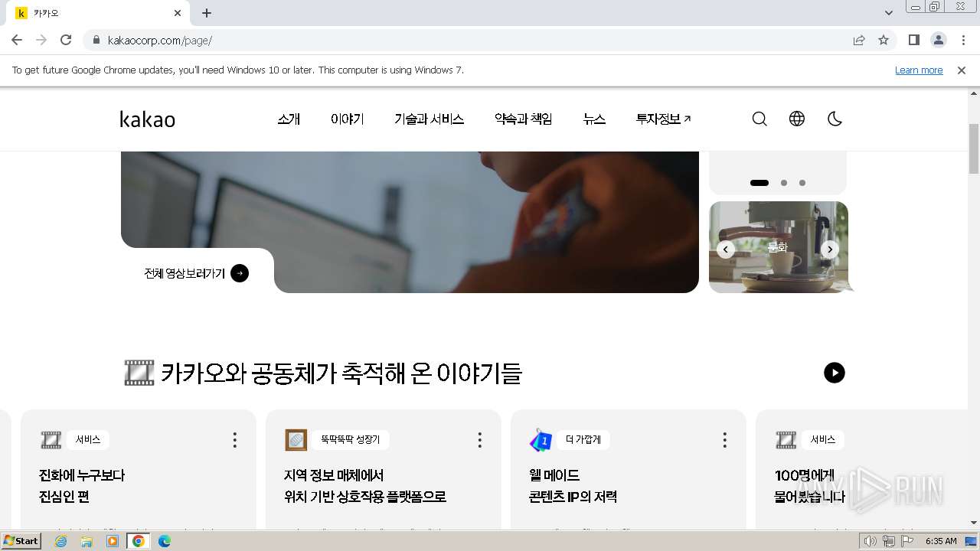The image size is (980, 551).
Task: Click the kakao logo
Action: (148, 119)
